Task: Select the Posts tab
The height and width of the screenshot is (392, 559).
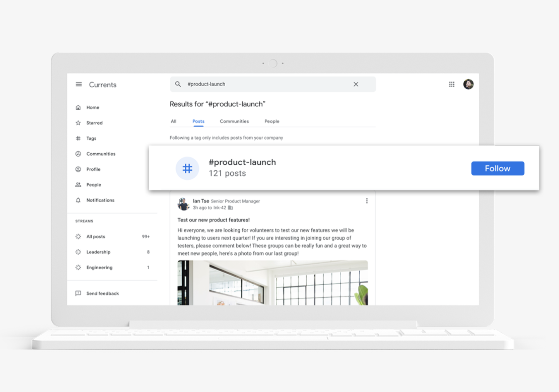Action: 198,121
